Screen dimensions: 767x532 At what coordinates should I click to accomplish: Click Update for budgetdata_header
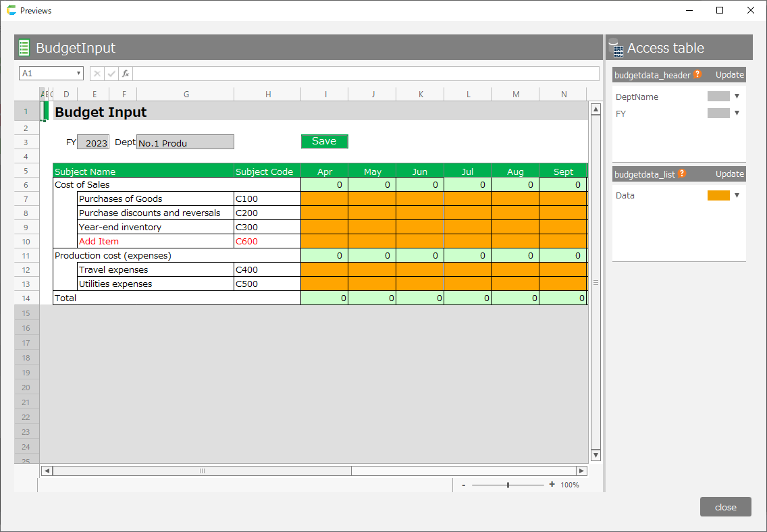pyautogui.click(x=729, y=75)
